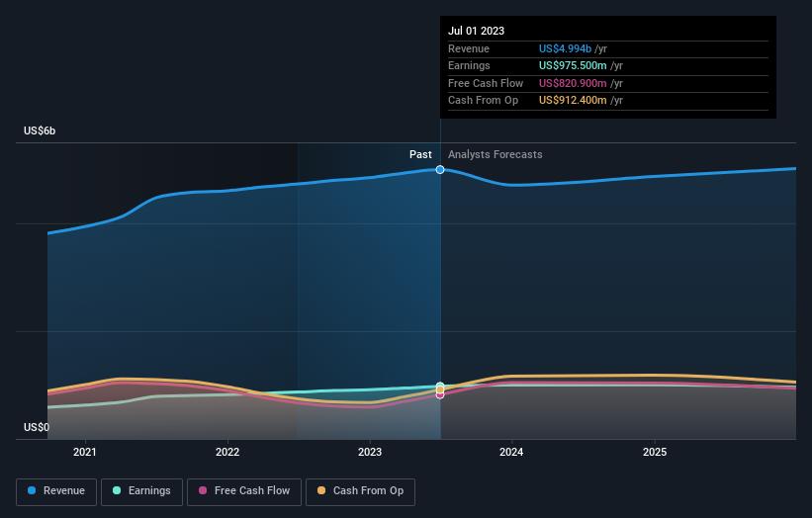Screen dimensions: 812x518
Task: Click the US$6b y-axis label
Action: coord(40,130)
